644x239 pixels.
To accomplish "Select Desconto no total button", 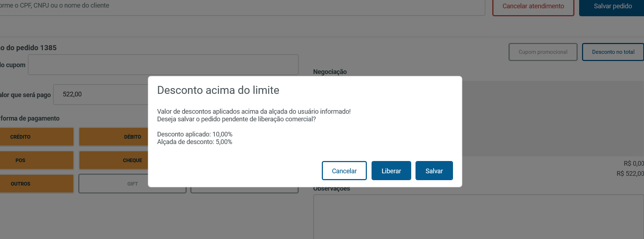I will coord(613,52).
